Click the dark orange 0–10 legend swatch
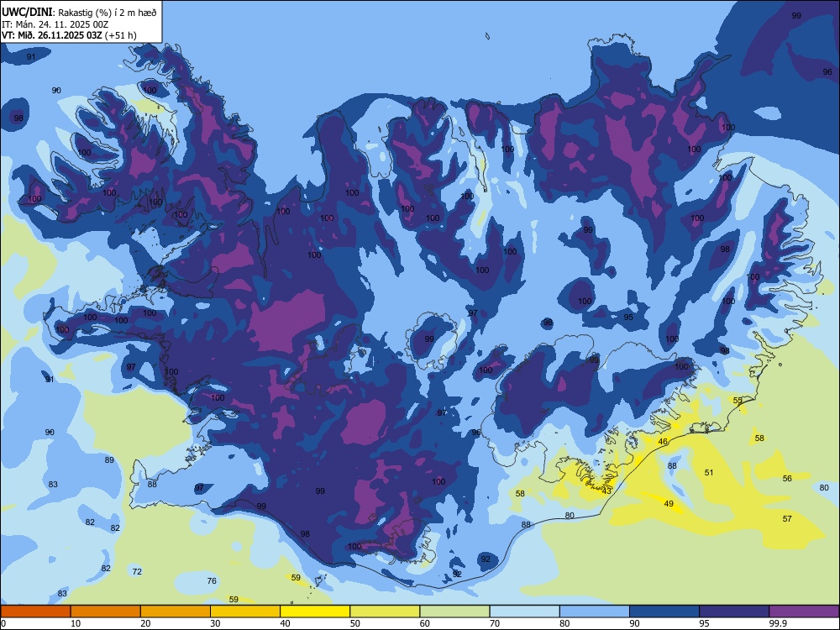Screen dimensions: 840x630 pyautogui.click(x=35, y=612)
